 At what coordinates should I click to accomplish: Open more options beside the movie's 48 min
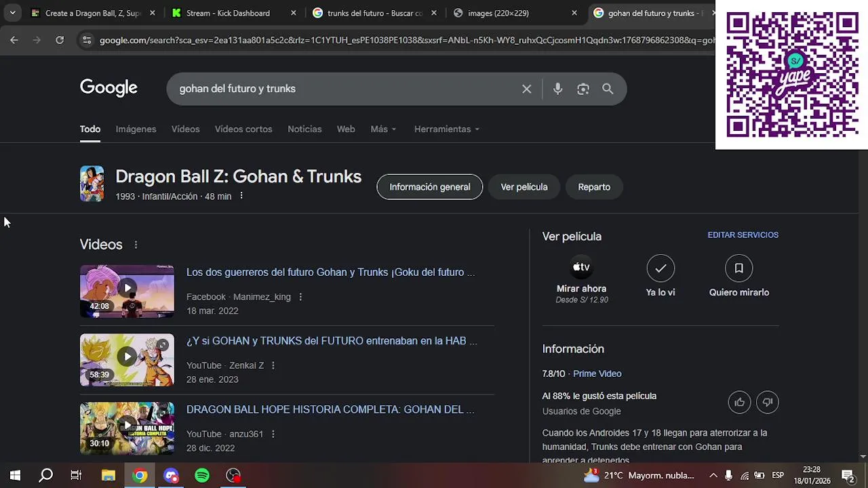pyautogui.click(x=241, y=196)
